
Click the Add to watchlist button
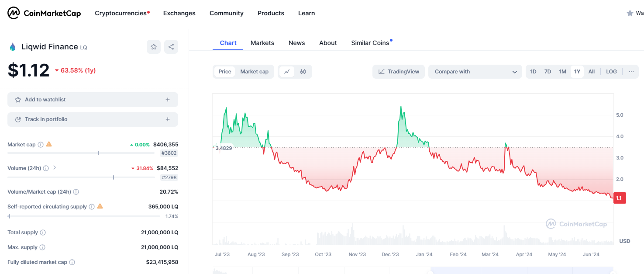(93, 100)
